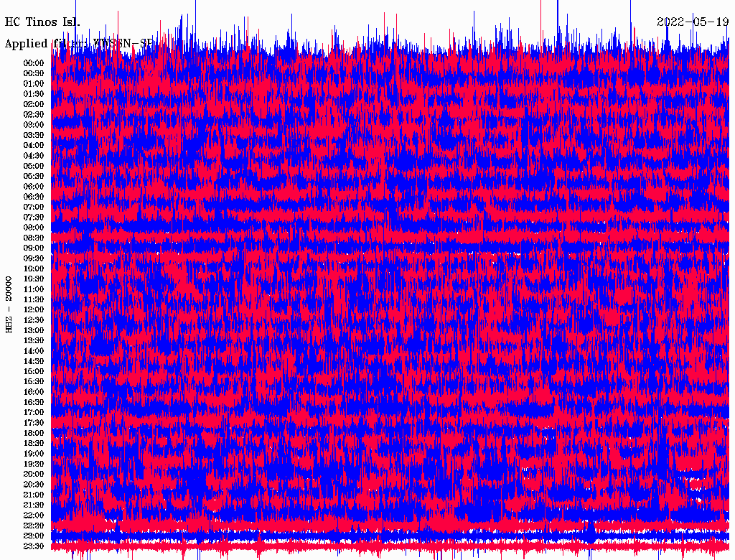735x560 pixels.
Task: Select the 11:00 time row label
Action: pyautogui.click(x=34, y=289)
